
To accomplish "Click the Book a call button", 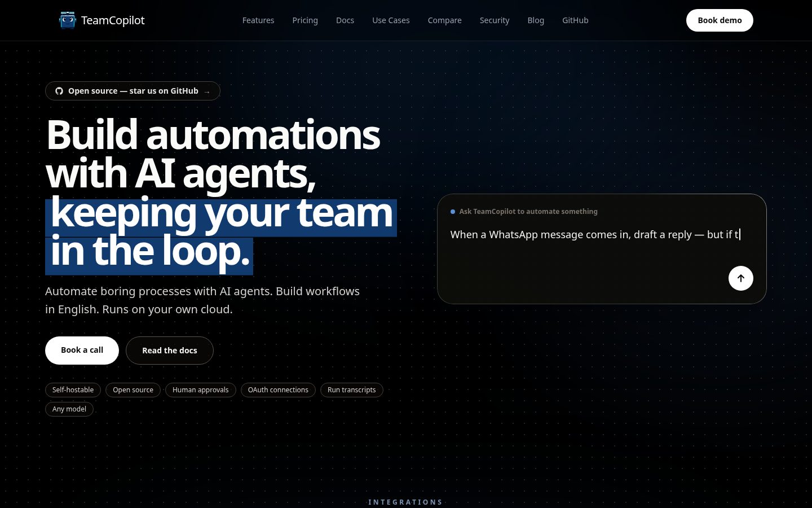I will click(x=82, y=351).
